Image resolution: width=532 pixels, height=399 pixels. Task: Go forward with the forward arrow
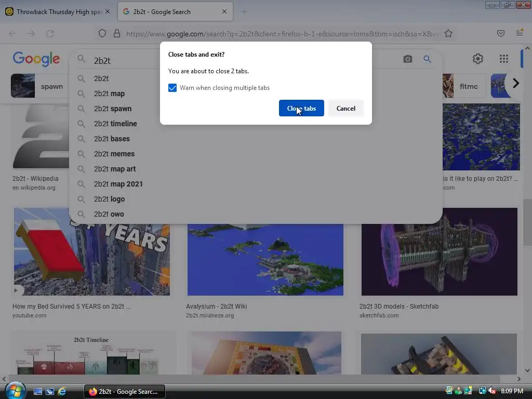(x=31, y=34)
